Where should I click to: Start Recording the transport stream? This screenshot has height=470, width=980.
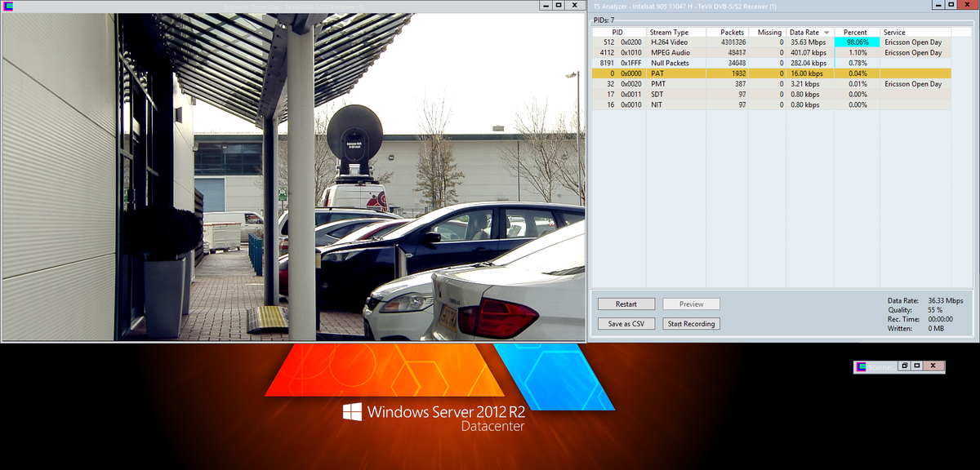[691, 324]
